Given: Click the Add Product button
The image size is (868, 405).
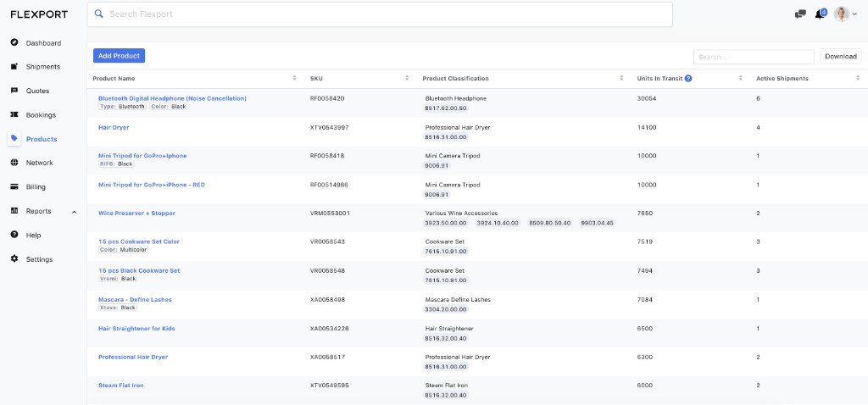Looking at the screenshot, I should pos(119,56).
